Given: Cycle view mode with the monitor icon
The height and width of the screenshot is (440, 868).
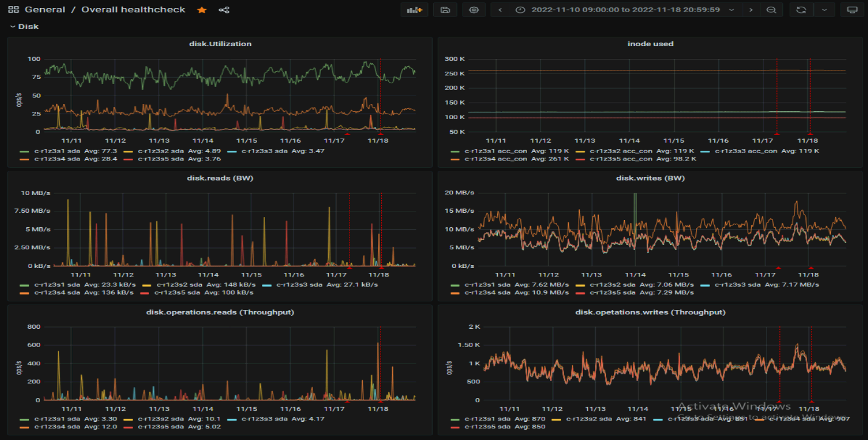Looking at the screenshot, I should (852, 10).
